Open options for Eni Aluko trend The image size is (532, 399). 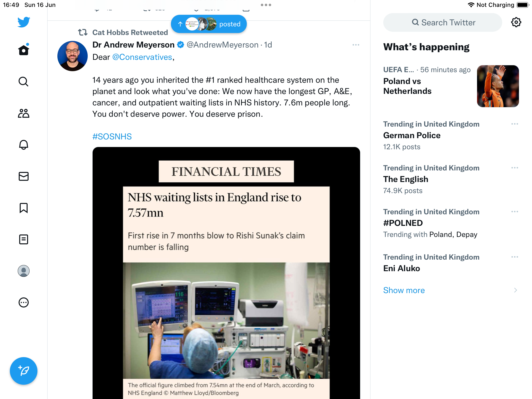click(515, 257)
